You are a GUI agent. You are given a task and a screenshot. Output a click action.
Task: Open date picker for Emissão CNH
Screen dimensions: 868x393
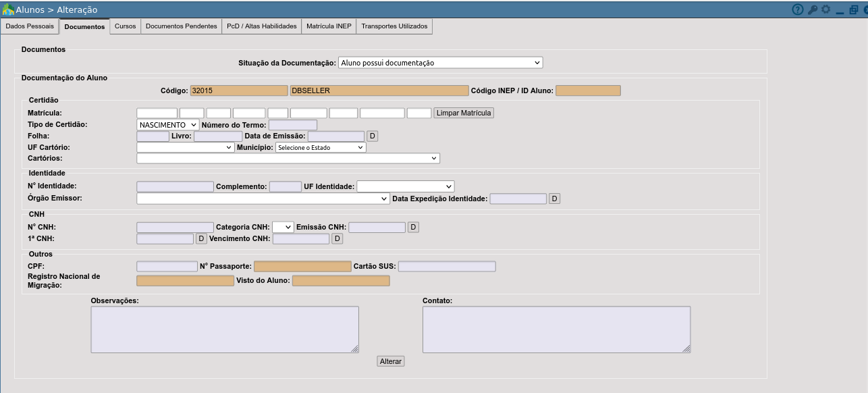coord(413,227)
